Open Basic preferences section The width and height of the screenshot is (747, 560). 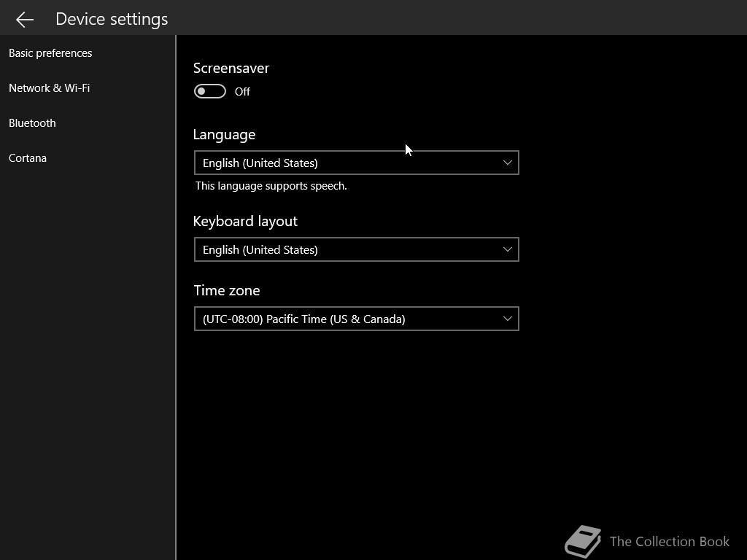coord(50,52)
